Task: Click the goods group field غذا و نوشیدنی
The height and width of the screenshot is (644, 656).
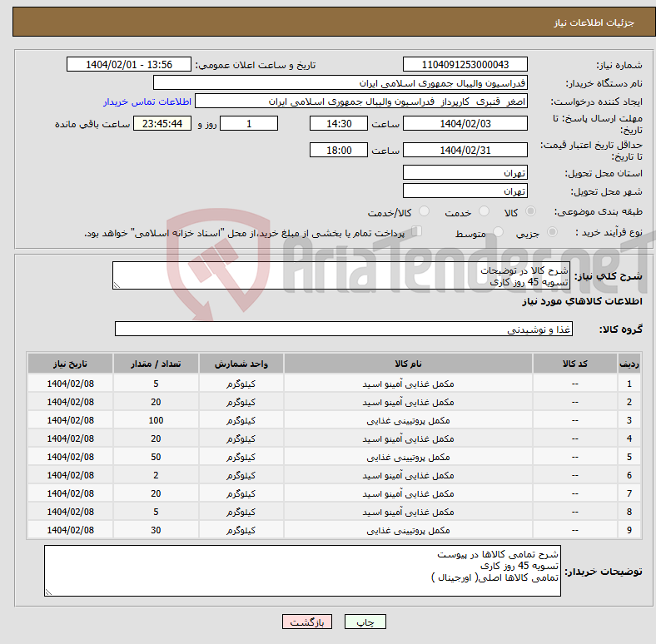Action: pos(344,329)
